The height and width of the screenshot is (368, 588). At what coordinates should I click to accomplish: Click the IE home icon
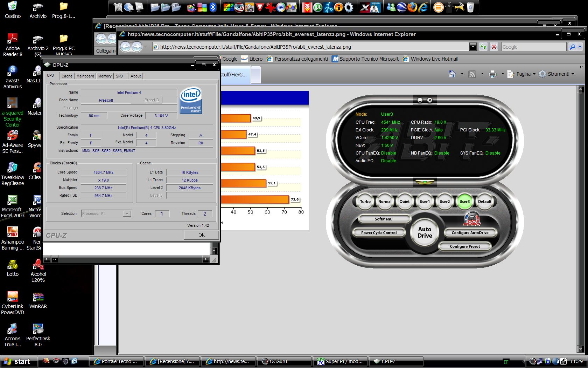(x=452, y=74)
